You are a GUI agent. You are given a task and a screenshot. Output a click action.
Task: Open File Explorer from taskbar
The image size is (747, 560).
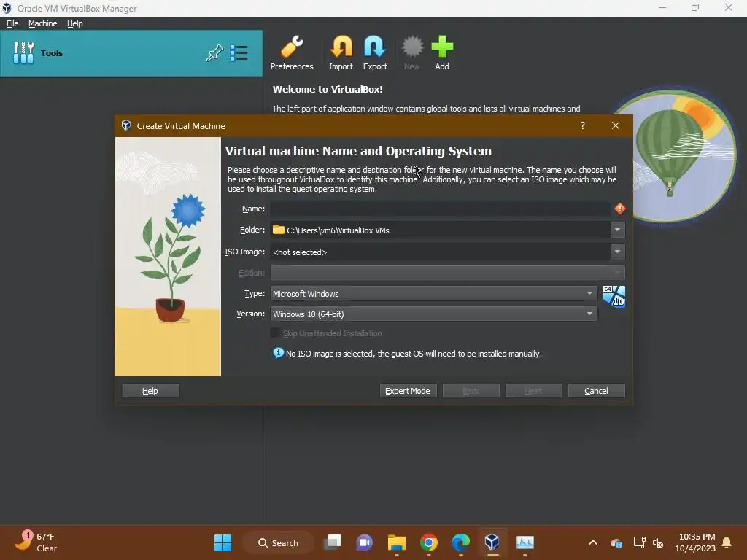tap(396, 542)
